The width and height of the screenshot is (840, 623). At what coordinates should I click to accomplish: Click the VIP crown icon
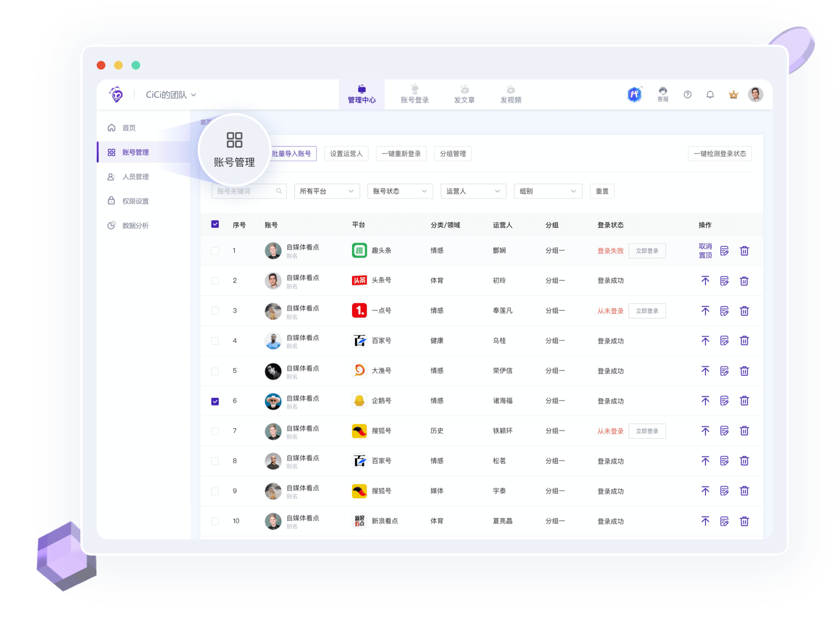[733, 95]
